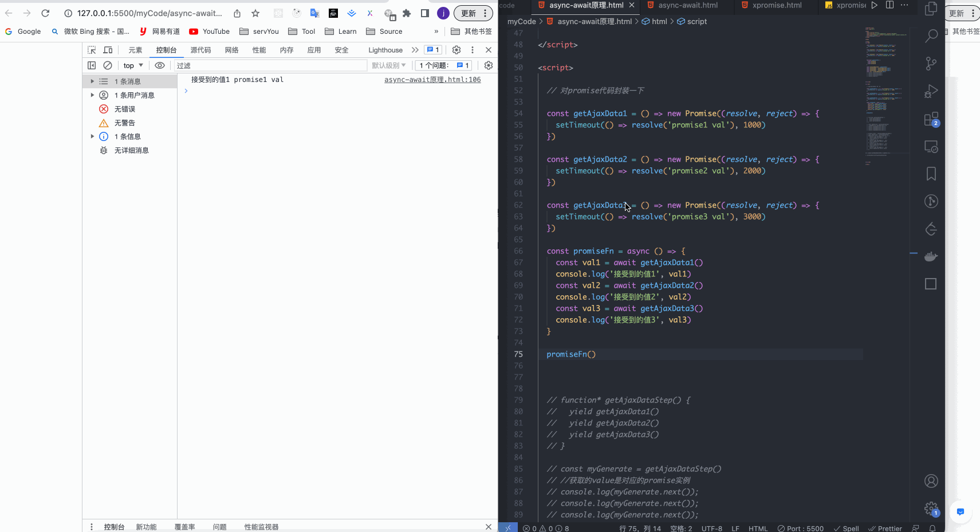The height and width of the screenshot is (532, 980).
Task: Open the Lighthouse DevTools tab
Action: click(385, 50)
